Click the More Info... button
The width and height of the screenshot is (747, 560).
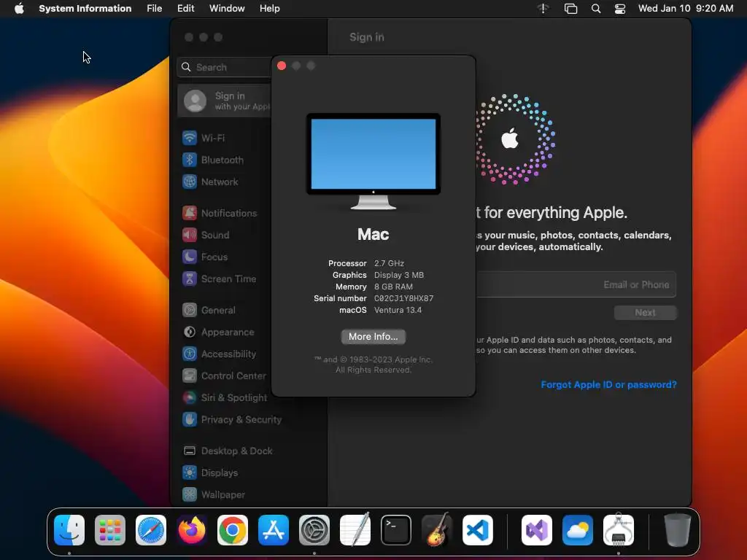(373, 337)
